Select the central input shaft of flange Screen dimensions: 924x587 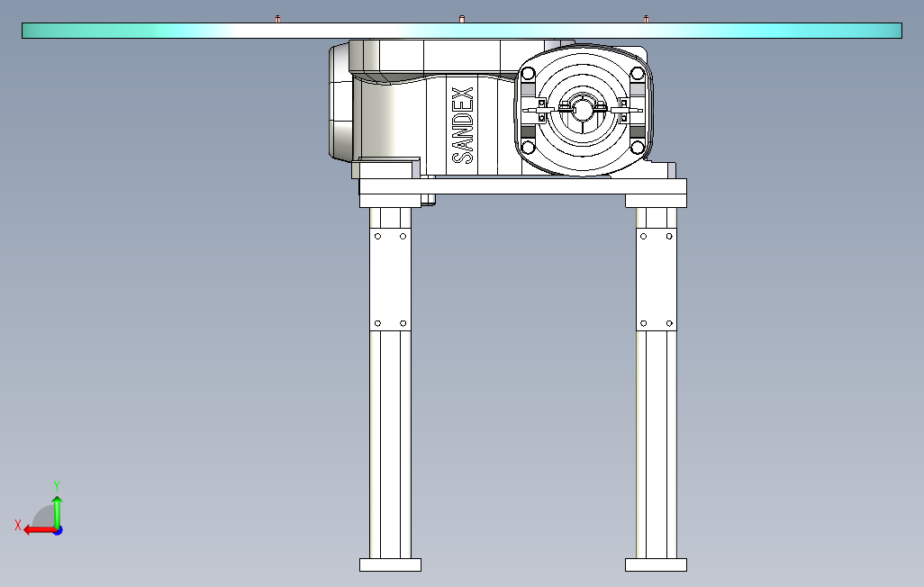coord(582,111)
